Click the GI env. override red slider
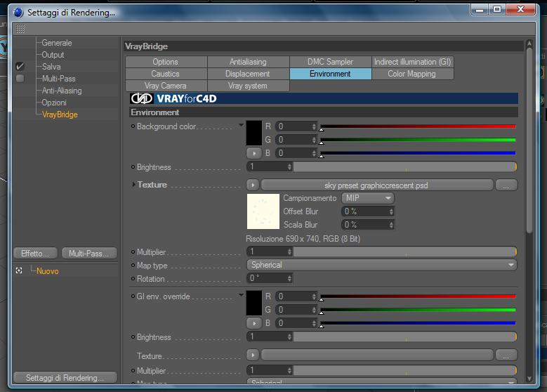Image resolution: width=547 pixels, height=392 pixels. [418, 296]
